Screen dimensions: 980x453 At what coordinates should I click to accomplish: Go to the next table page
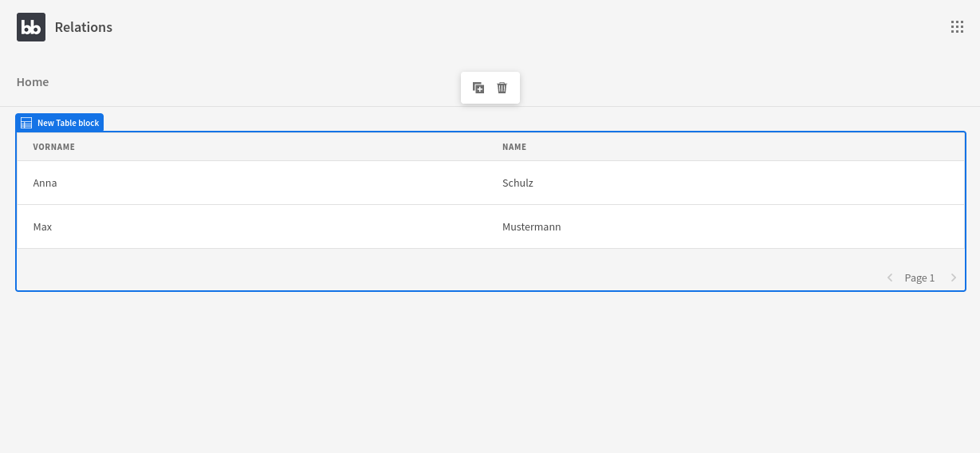pyautogui.click(x=953, y=278)
